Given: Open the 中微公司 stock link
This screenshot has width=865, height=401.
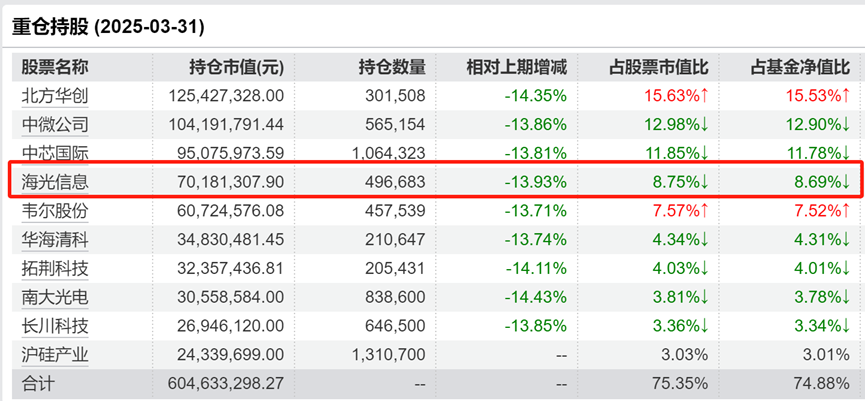Looking at the screenshot, I should 55,125.
